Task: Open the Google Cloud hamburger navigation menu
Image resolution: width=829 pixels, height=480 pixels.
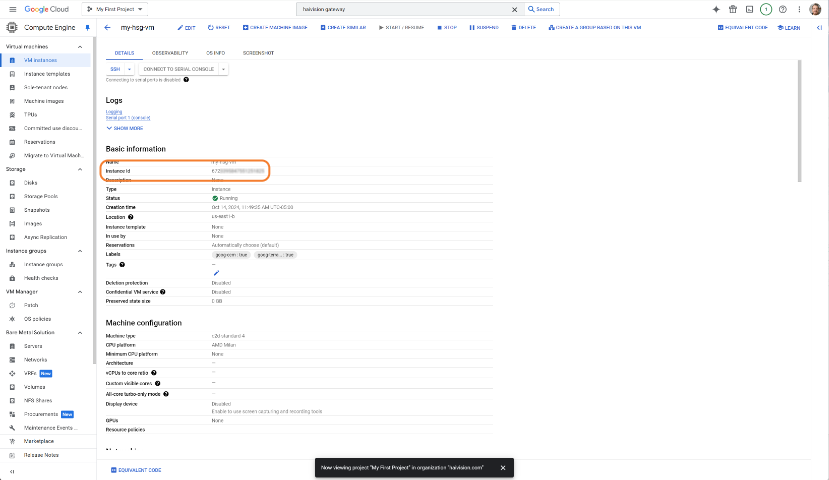Action: 11,9
